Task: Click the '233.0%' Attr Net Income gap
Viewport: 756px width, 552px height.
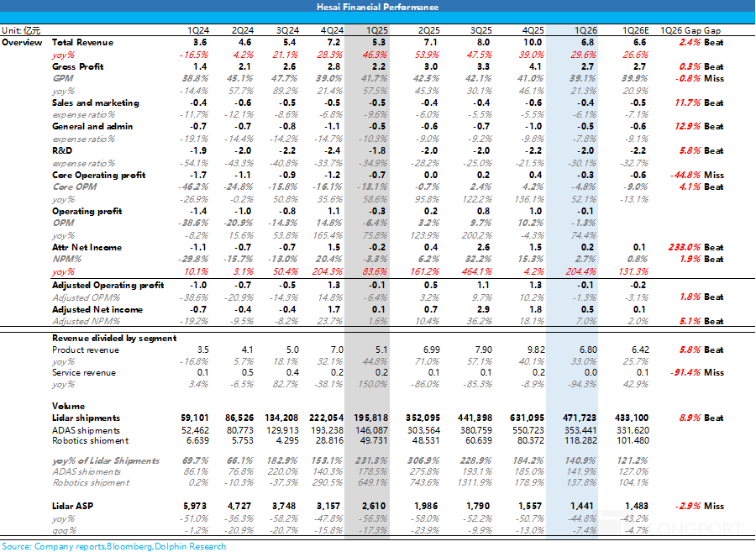Action: 684,247
